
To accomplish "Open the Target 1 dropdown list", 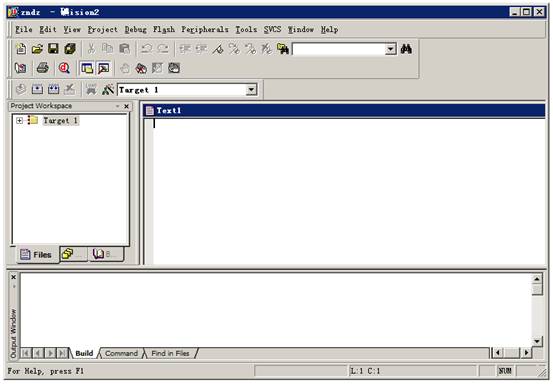I will point(251,90).
